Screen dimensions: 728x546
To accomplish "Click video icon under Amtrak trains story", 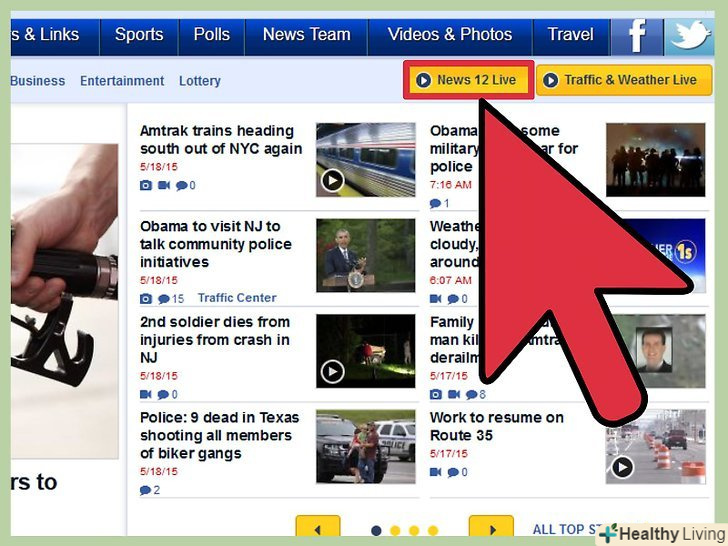I will 163,185.
